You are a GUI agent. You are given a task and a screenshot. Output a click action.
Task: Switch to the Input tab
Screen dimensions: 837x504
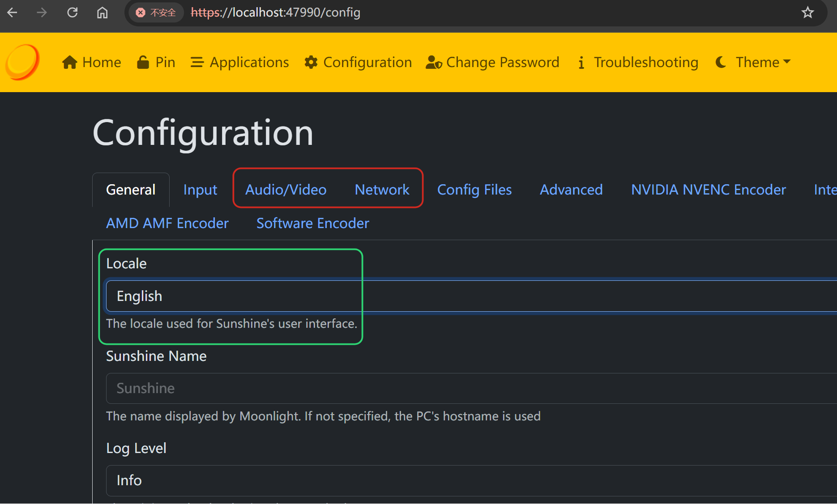tap(200, 190)
